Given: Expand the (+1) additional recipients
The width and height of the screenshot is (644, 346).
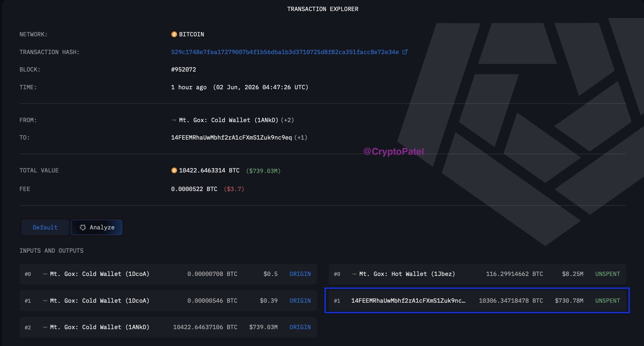Looking at the screenshot, I should click(301, 138).
